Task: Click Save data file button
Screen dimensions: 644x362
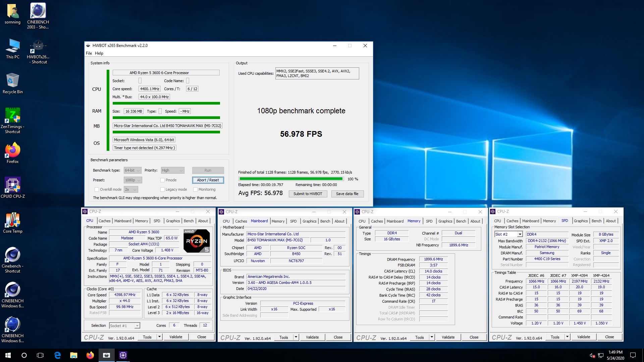Action: tap(347, 194)
